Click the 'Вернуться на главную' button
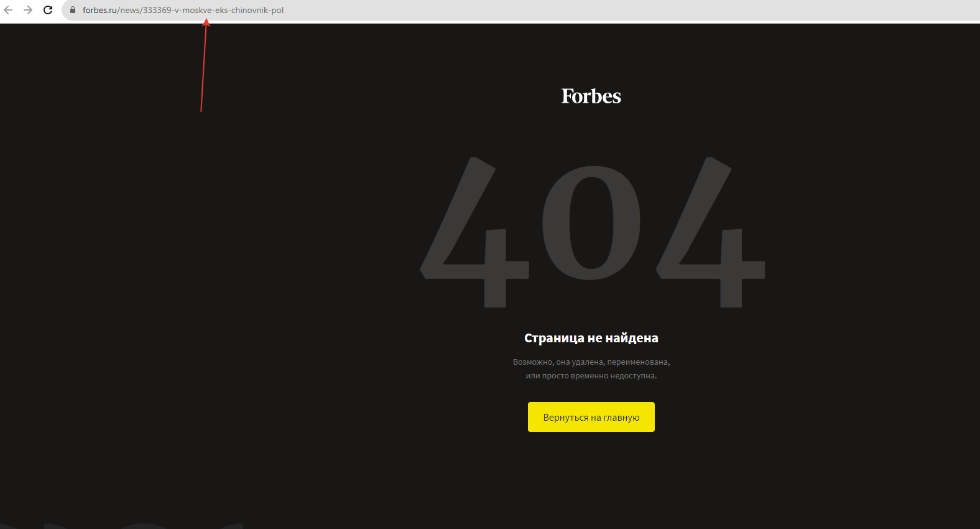This screenshot has width=980, height=529. click(x=591, y=417)
